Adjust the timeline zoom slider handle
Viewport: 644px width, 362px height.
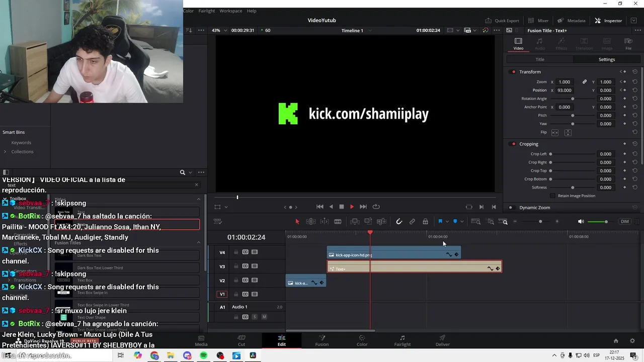pyautogui.click(x=540, y=222)
